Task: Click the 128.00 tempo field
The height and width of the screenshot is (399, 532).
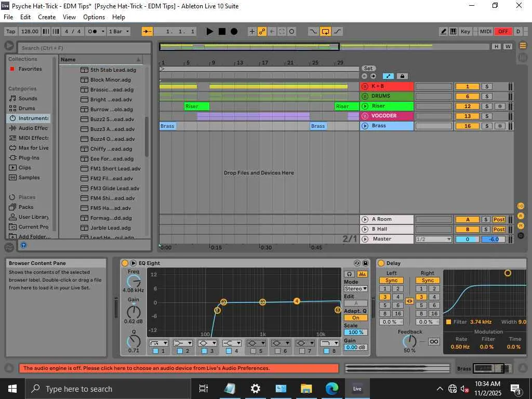Action: click(x=30, y=32)
